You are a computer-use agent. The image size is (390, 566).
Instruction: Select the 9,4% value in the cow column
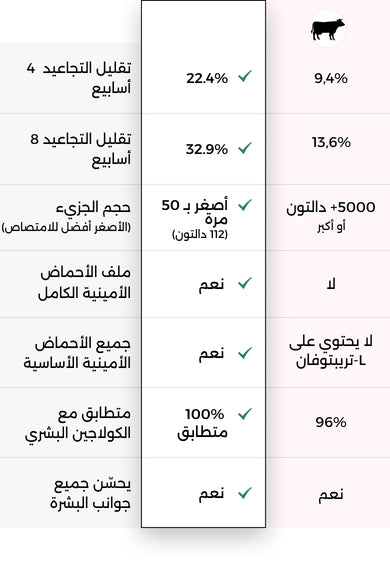point(331,78)
